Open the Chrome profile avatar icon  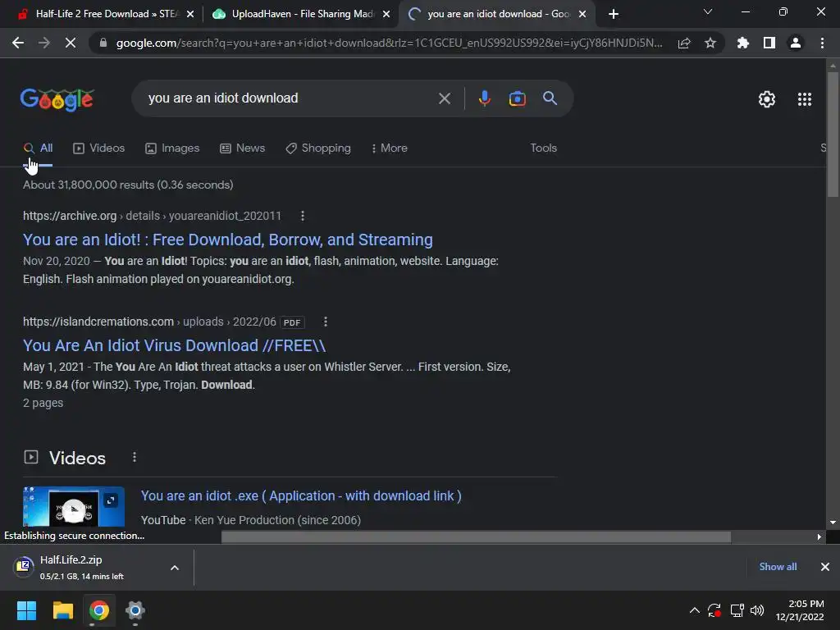point(796,43)
